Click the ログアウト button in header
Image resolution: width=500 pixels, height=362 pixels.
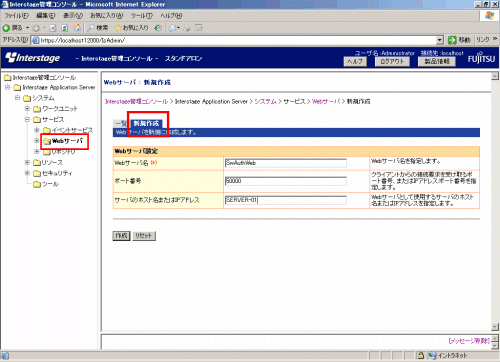point(392,61)
